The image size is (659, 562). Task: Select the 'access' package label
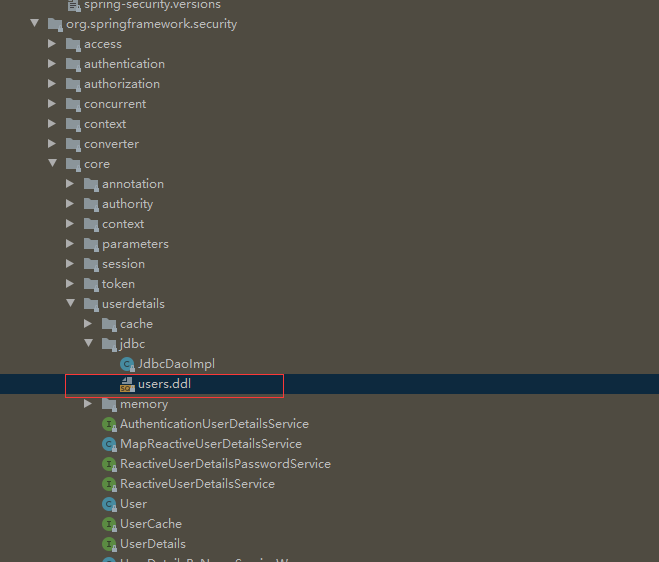[103, 44]
